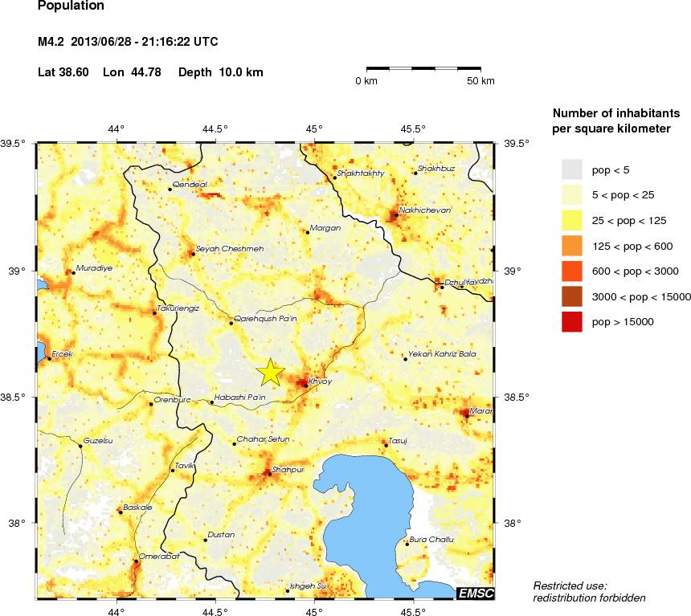This screenshot has width=691, height=616.
Task: Select the 25 < pop < 125 yellow swatch
Action: coord(570,220)
